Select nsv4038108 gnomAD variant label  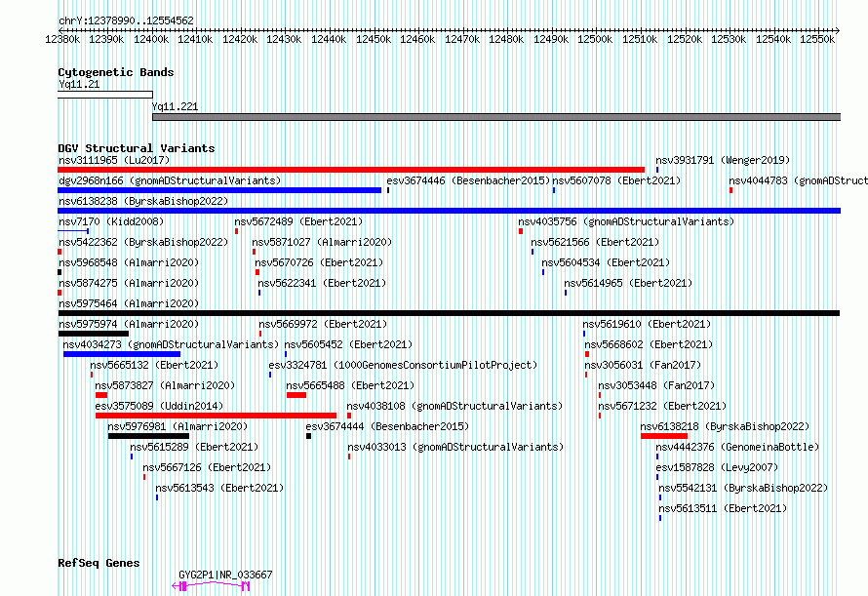pos(455,406)
